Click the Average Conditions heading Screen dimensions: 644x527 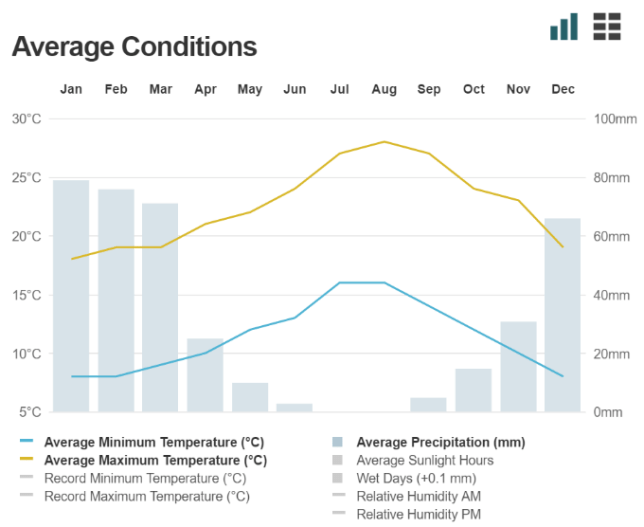click(134, 46)
